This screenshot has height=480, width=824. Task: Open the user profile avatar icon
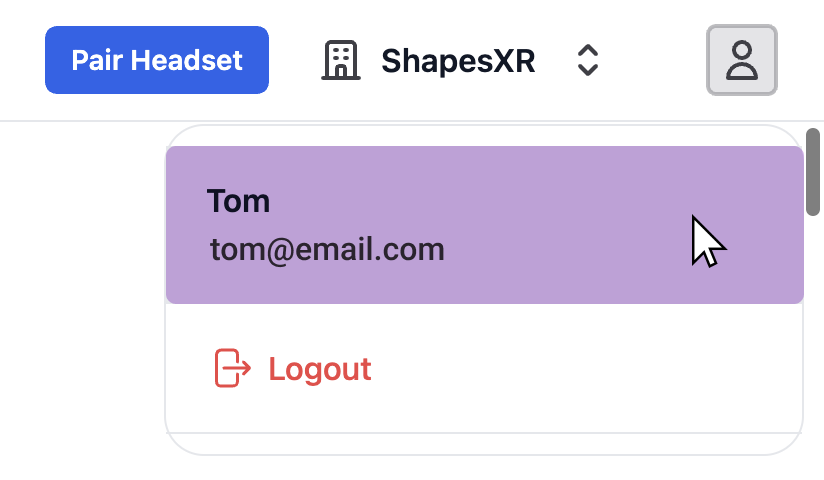tap(742, 60)
